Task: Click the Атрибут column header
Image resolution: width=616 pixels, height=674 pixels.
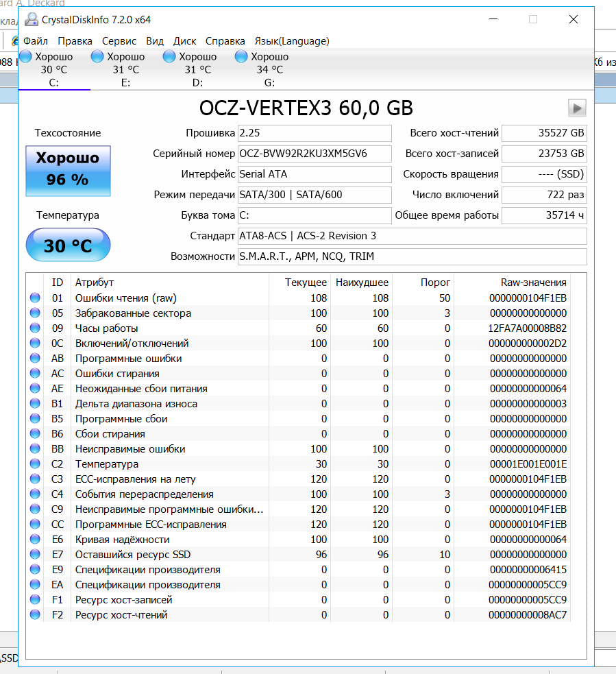Action: pyautogui.click(x=170, y=282)
